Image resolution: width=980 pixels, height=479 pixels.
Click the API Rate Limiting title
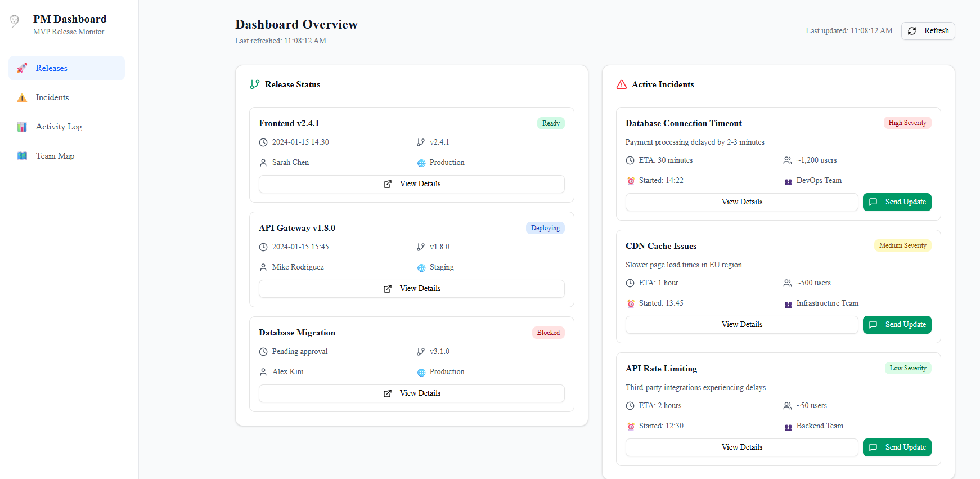[x=661, y=369]
